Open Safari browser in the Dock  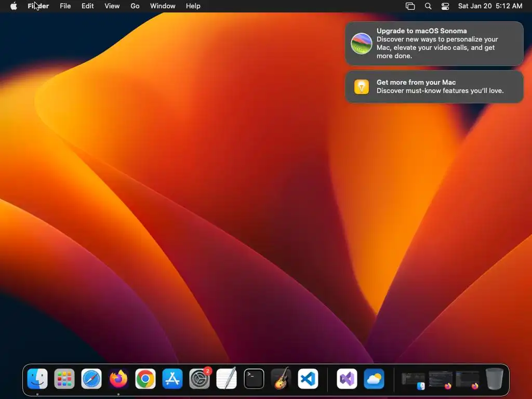pyautogui.click(x=91, y=379)
